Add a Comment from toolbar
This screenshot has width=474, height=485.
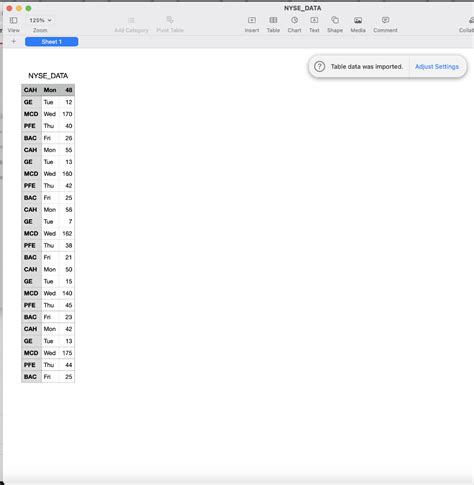pyautogui.click(x=385, y=20)
